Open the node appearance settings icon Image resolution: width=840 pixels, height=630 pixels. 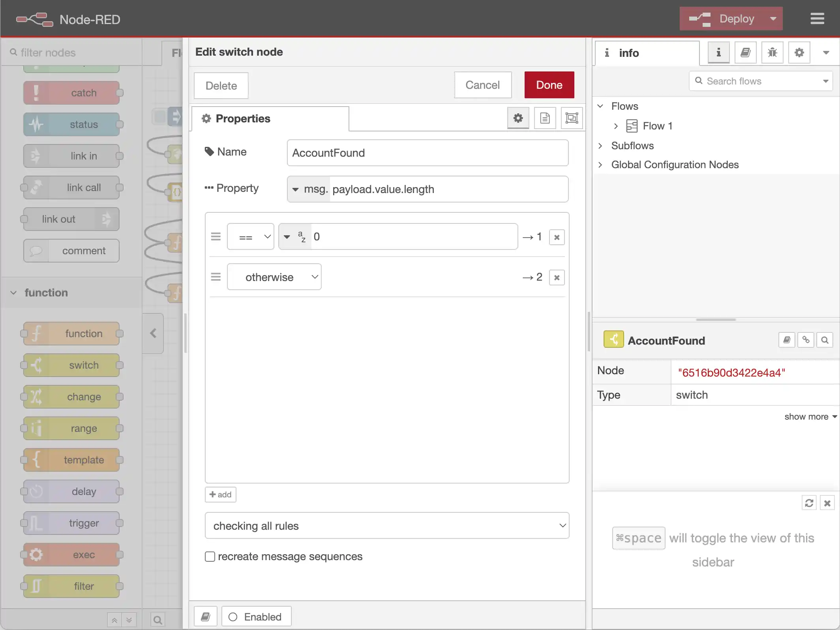pyautogui.click(x=572, y=118)
